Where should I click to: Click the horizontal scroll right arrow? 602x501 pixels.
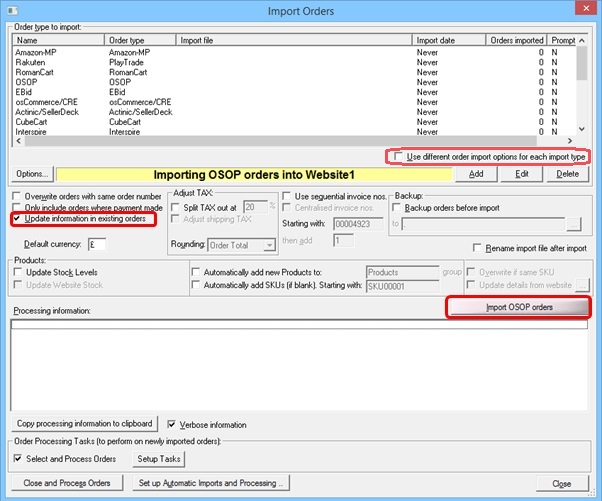[x=570, y=141]
